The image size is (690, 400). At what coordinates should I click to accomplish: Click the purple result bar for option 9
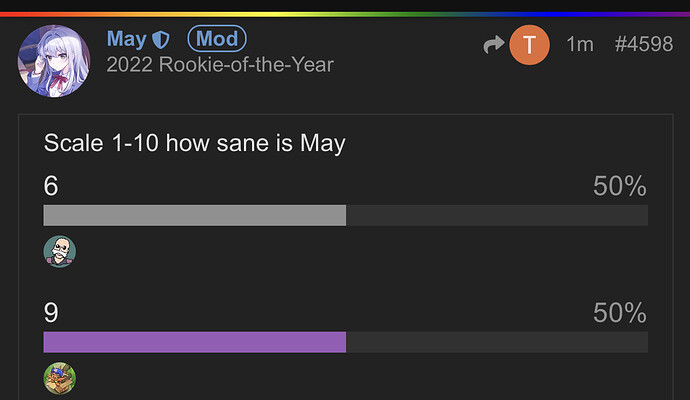(x=195, y=342)
